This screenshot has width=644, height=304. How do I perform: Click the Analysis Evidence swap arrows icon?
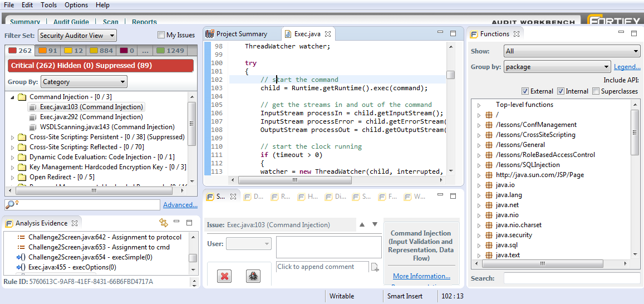tap(164, 223)
